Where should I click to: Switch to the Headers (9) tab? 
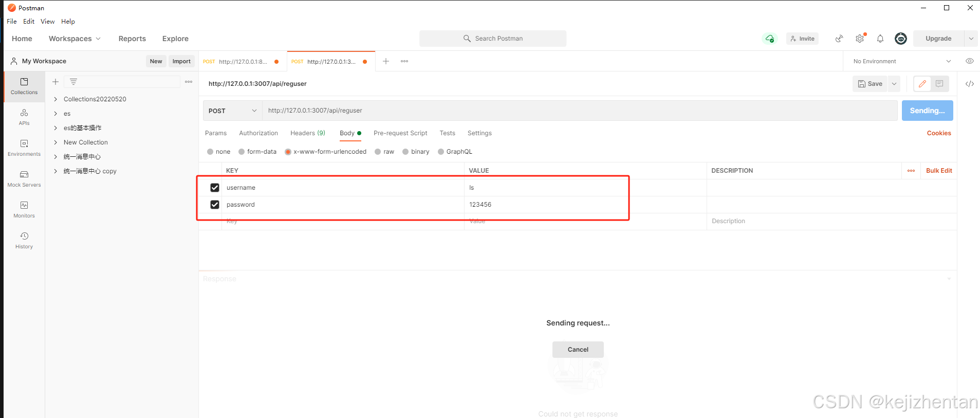[x=308, y=133]
